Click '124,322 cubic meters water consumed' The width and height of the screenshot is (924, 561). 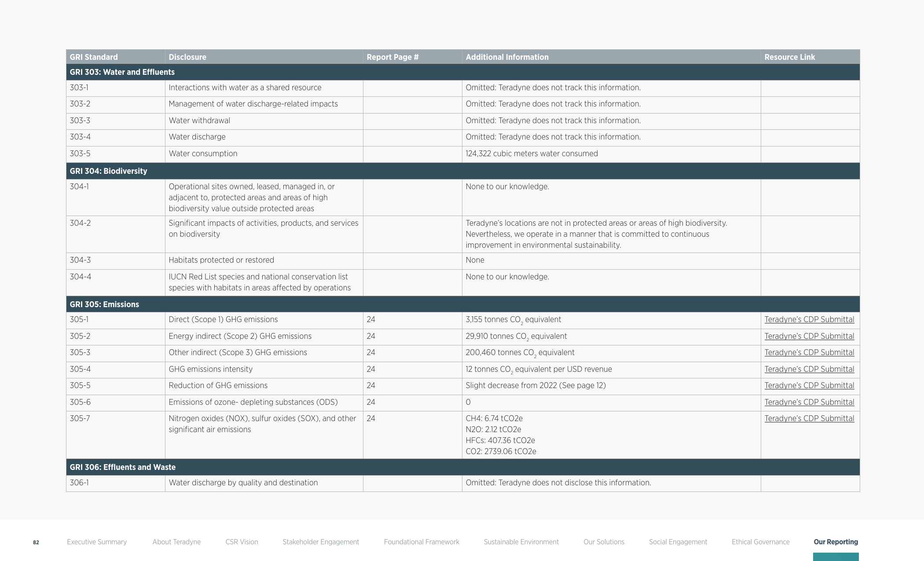[x=532, y=154]
